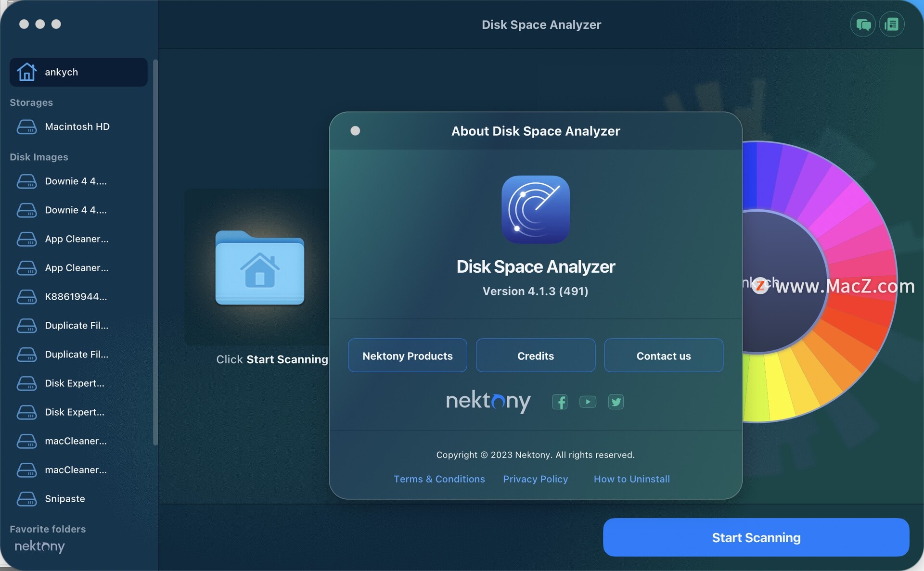Select the second Disk Expert disk image
This screenshot has width=924, height=571.
[78, 412]
